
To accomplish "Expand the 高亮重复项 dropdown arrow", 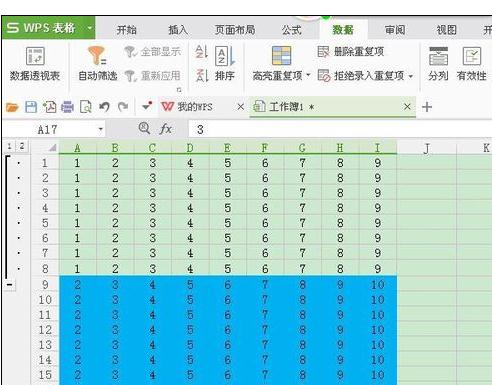I will click(x=308, y=75).
